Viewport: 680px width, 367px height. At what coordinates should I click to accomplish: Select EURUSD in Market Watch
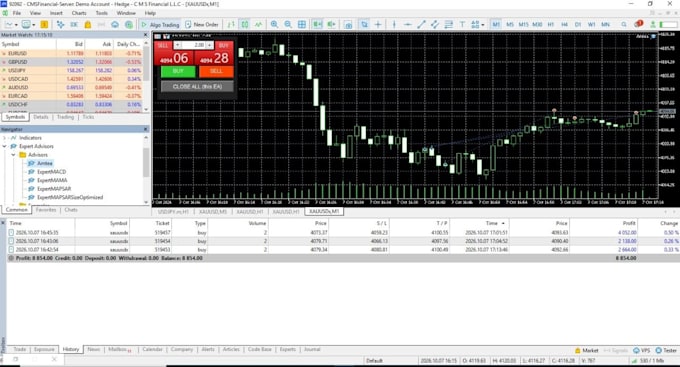[x=72, y=53]
